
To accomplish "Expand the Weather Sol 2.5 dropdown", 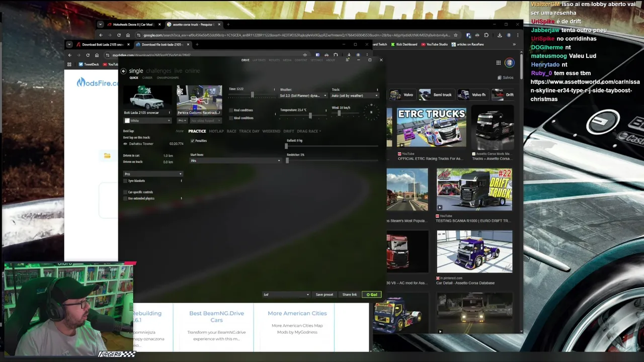I will (303, 96).
